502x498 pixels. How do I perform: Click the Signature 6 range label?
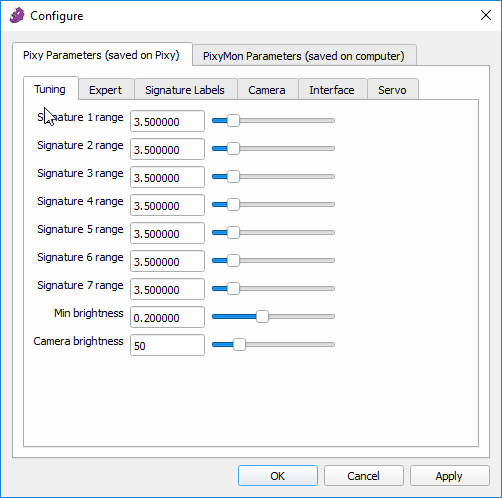pyautogui.click(x=80, y=258)
